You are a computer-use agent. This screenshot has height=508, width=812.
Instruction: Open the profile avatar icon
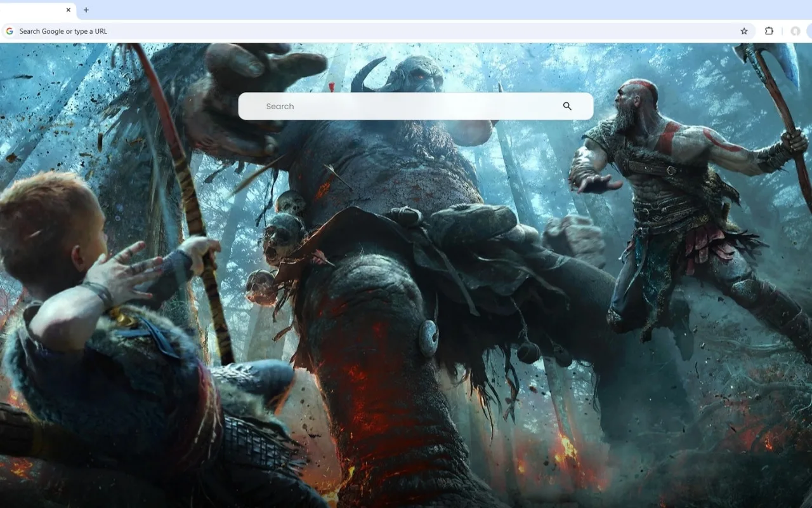click(795, 31)
